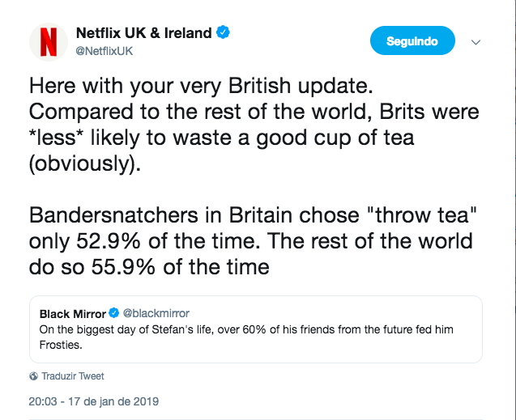Click the @blackmirror handle
Image resolution: width=516 pixels, height=420 pixels.
(156, 313)
